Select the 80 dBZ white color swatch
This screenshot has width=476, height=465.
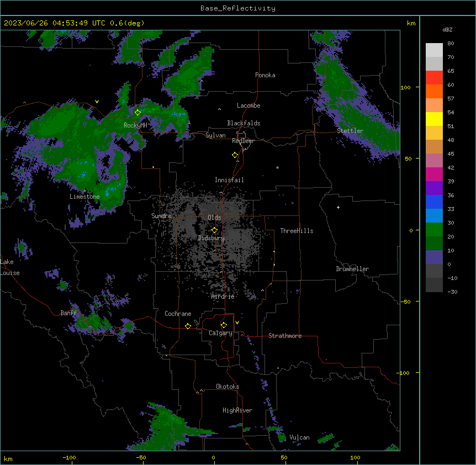point(434,50)
